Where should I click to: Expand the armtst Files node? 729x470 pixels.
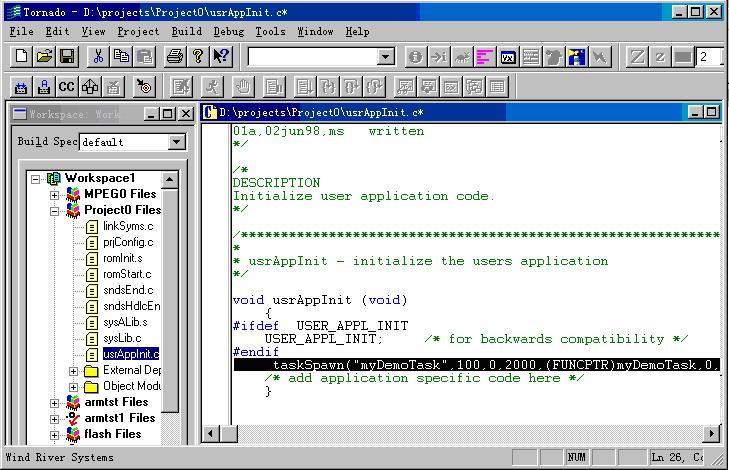54,403
